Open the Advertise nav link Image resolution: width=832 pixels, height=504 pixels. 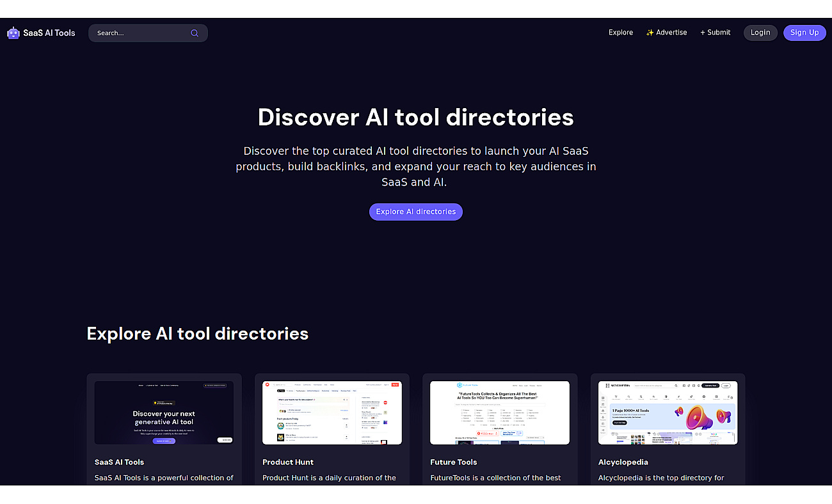click(x=666, y=33)
